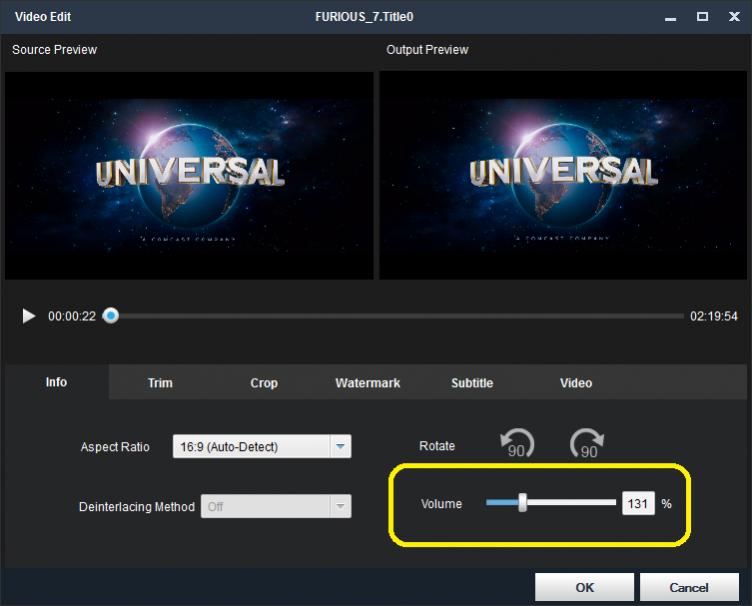Click the Cancel button
This screenshot has width=752, height=606.
tap(689, 587)
